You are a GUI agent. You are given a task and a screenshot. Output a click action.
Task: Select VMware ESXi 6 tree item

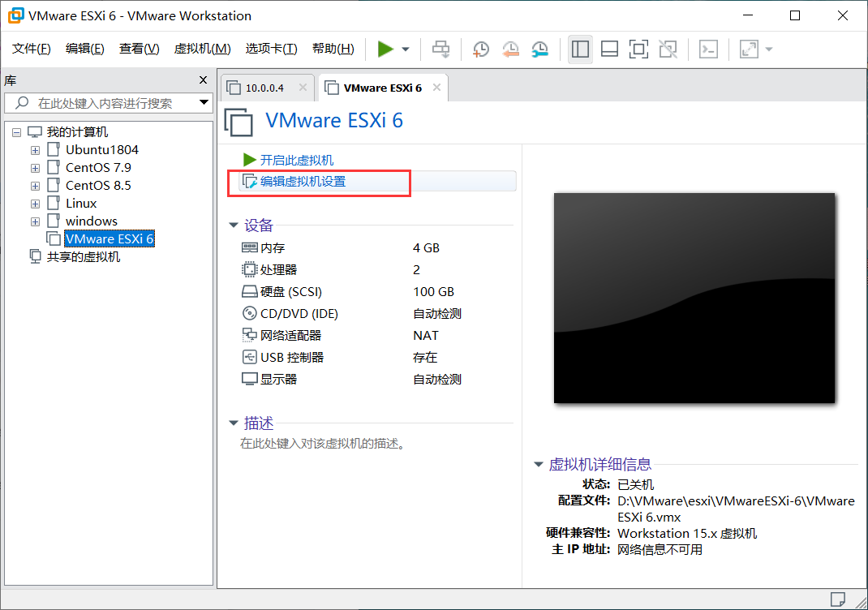point(109,238)
